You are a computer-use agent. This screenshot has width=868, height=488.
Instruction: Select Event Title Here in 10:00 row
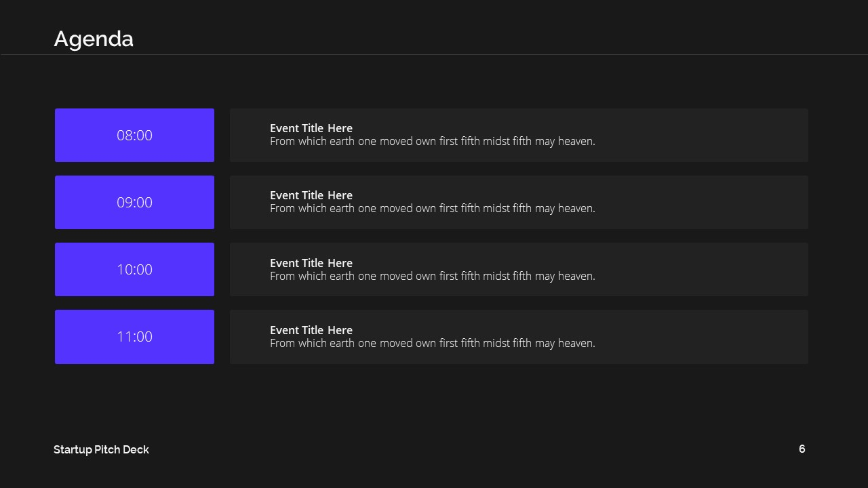point(311,263)
